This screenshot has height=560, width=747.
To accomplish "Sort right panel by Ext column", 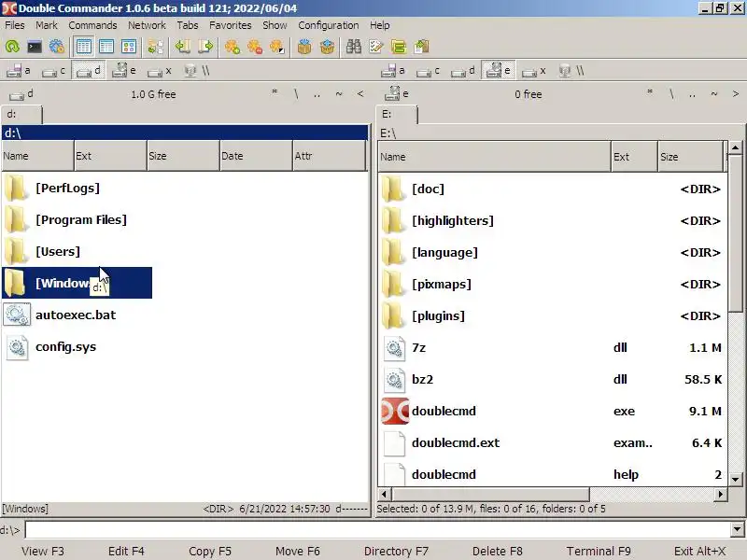I will coord(634,157).
